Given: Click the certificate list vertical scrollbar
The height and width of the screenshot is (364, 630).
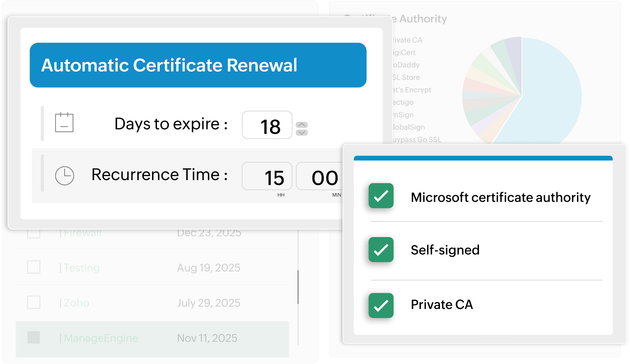Looking at the screenshot, I should point(298,287).
